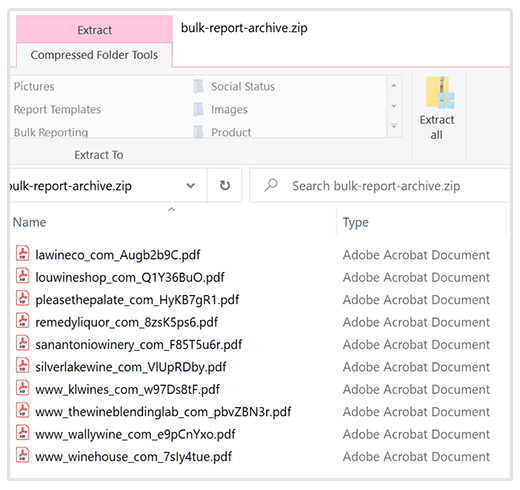Click the sort arrow above the Name column
The height and width of the screenshot is (490, 520).
[171, 209]
